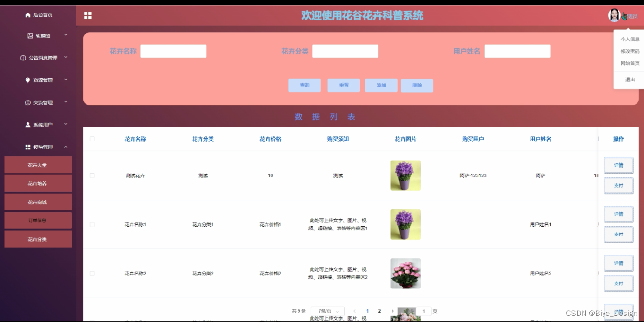Expand the 资源管理 menu chevron
The height and width of the screenshot is (322, 644).
(66, 80)
